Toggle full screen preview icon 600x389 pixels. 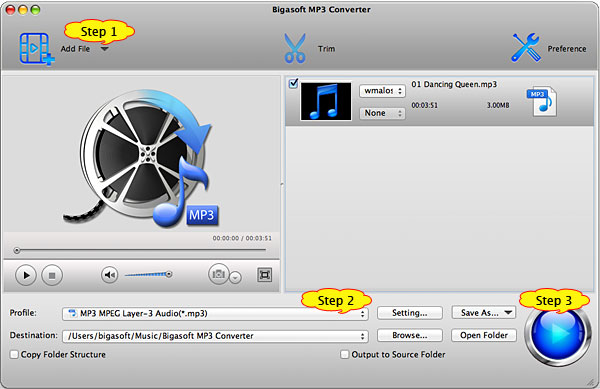[x=264, y=275]
